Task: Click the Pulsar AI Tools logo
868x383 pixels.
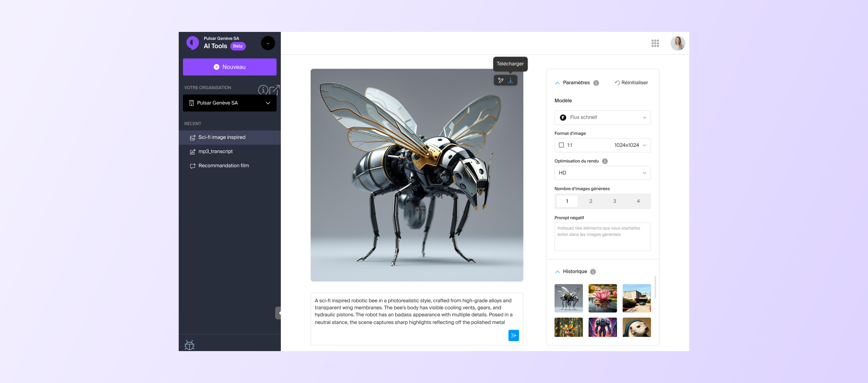Action: point(193,43)
